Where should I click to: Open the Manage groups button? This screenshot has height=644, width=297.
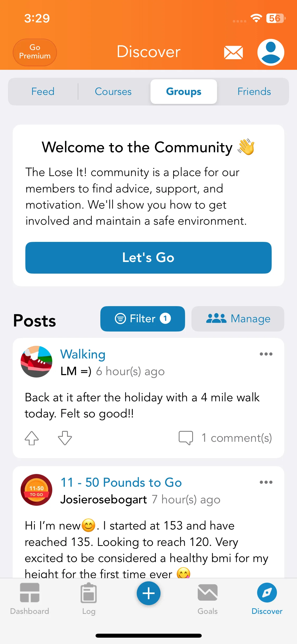coord(238,319)
